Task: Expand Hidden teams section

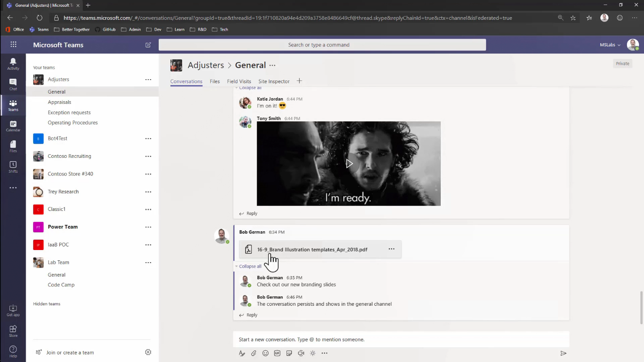Action: 47,304
